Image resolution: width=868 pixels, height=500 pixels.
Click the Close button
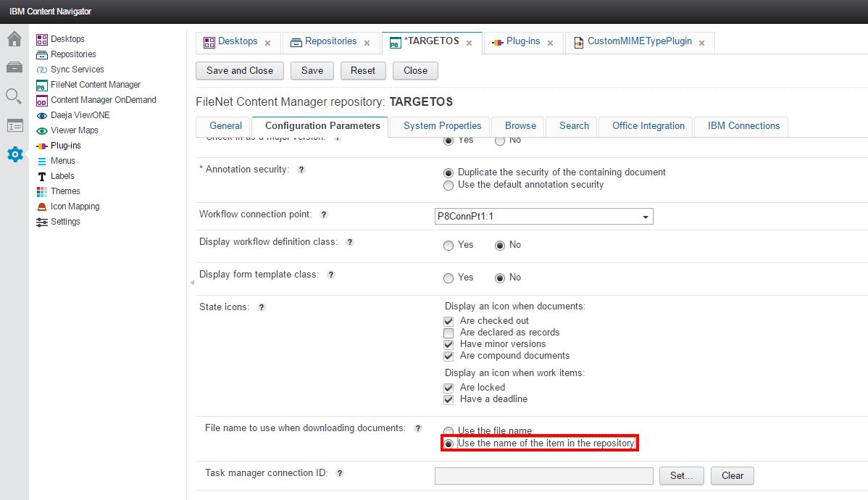coord(415,71)
